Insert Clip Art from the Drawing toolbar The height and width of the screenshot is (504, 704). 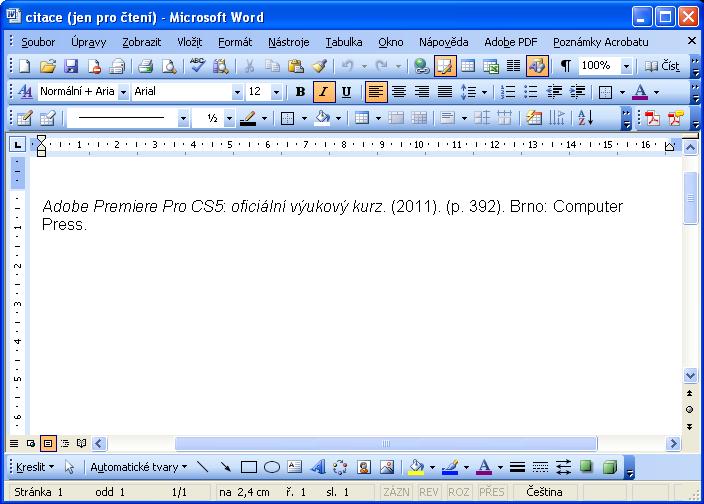[364, 467]
